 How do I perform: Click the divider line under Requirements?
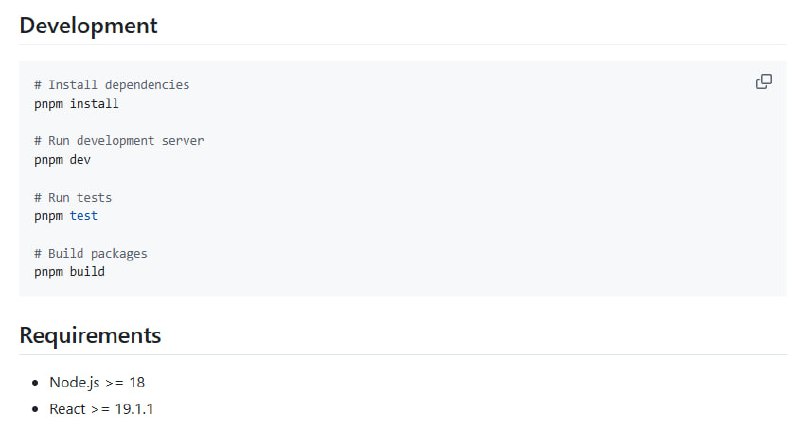coord(400,354)
